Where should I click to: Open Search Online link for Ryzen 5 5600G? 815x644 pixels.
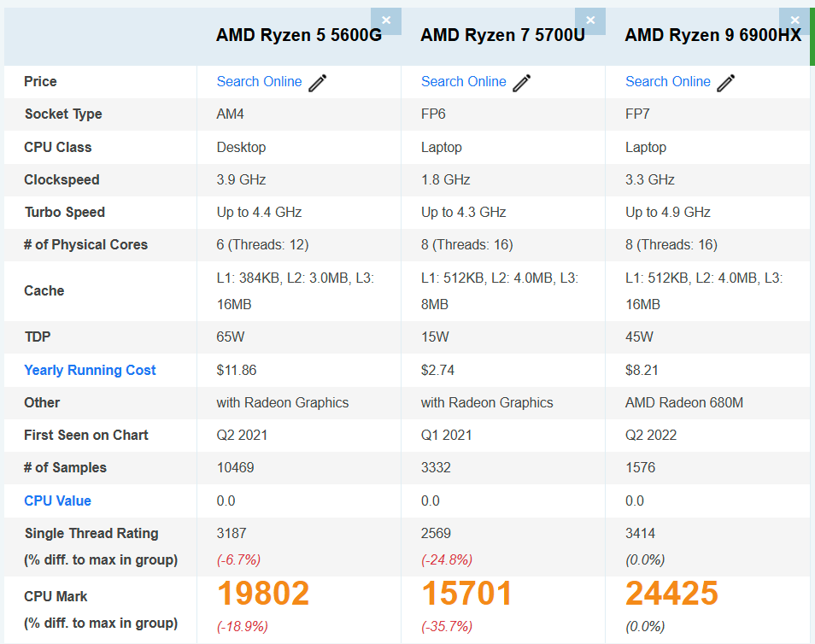(x=259, y=82)
